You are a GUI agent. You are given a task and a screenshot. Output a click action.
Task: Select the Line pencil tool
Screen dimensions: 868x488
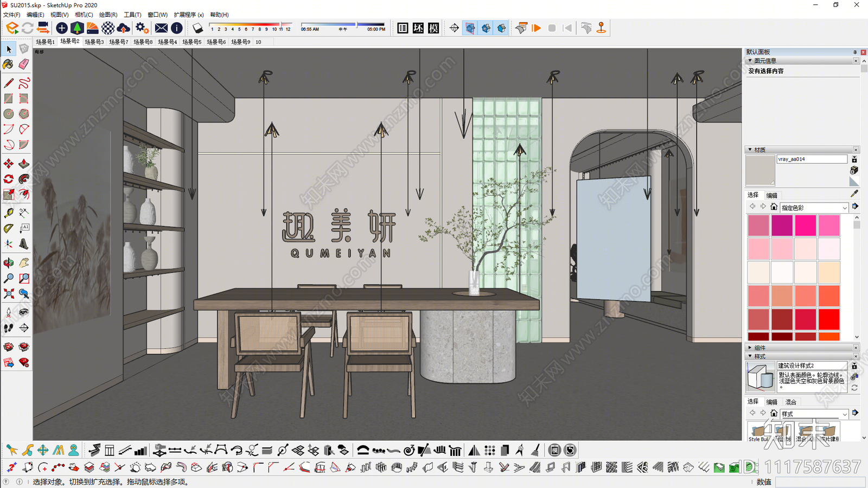(x=9, y=83)
